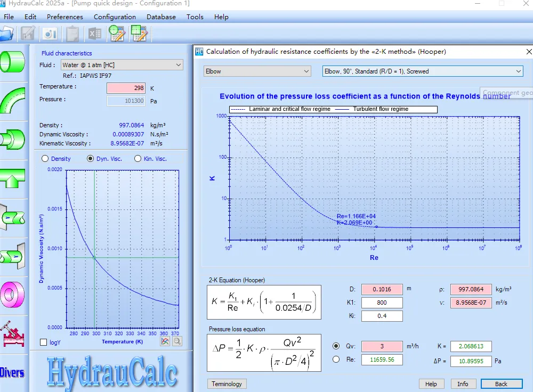Click the 2-K Equation (Hooper) label

coord(237,280)
